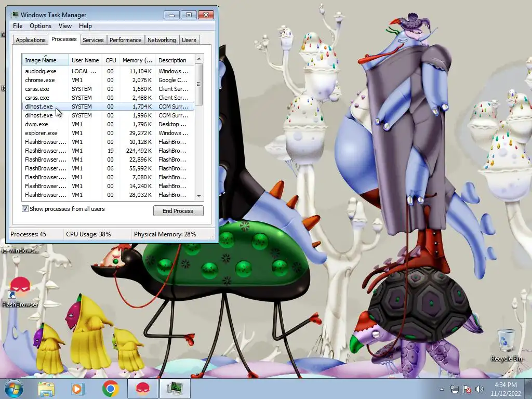Open Windows Explorer from the taskbar

point(46,389)
